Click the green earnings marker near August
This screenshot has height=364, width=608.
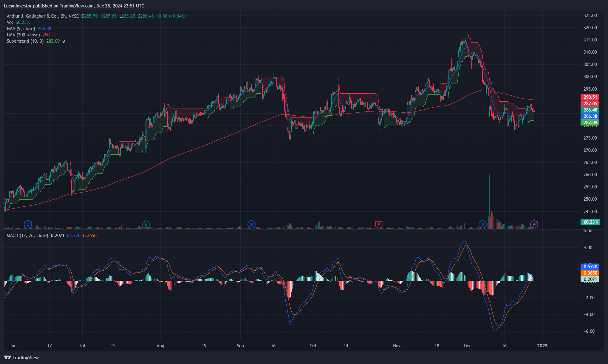coord(146,224)
